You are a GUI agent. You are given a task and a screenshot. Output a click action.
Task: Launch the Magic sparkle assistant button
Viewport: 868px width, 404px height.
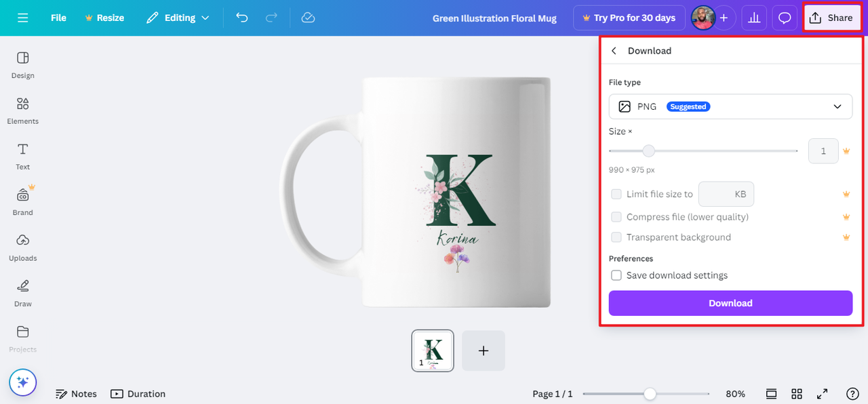point(22,382)
